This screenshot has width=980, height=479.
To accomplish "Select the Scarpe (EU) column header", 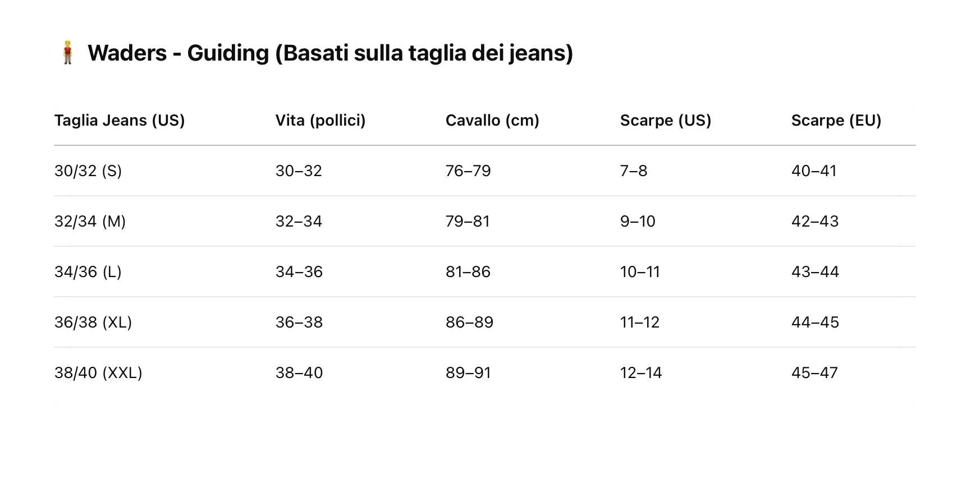I will [836, 121].
